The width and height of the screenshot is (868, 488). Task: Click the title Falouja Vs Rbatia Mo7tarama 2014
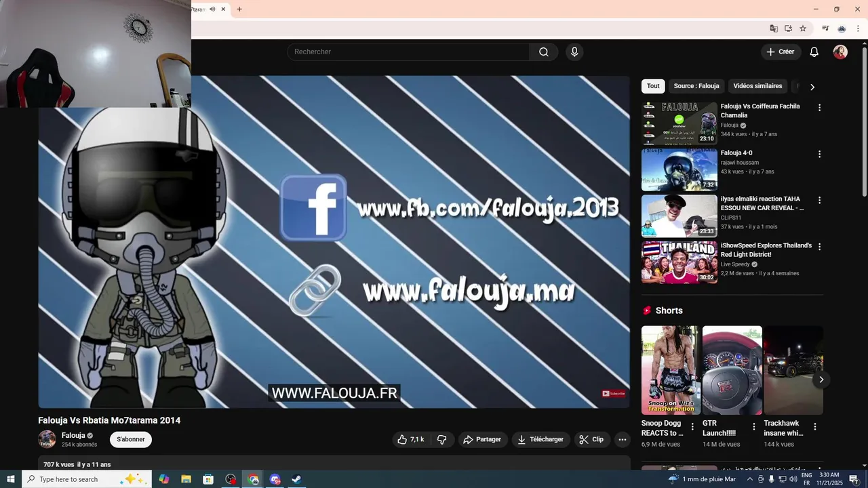click(109, 420)
